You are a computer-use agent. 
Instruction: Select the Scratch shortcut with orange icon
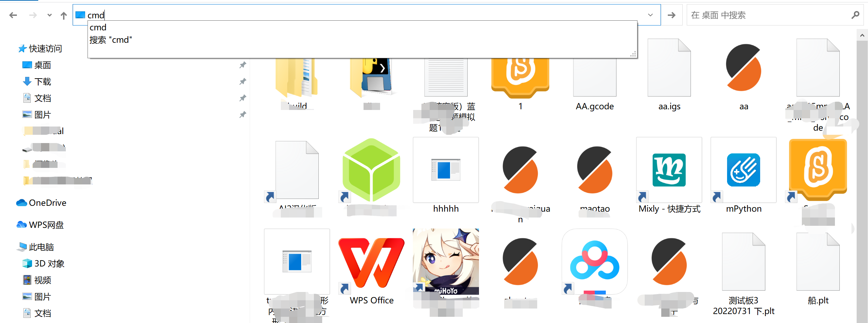point(818,170)
